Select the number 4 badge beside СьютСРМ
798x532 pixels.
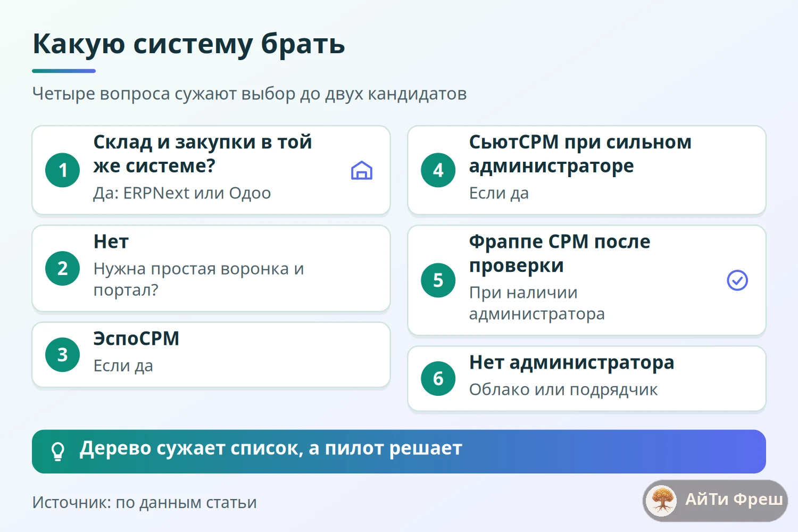coord(438,170)
